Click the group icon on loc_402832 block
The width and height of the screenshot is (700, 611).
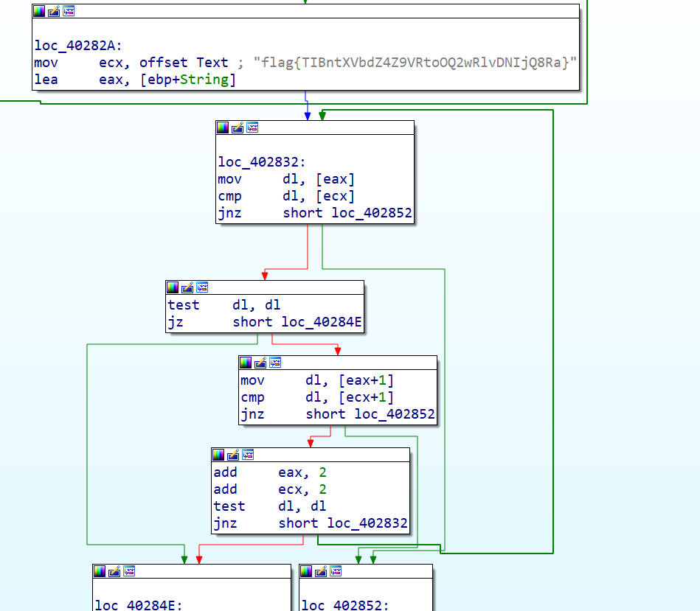(252, 128)
